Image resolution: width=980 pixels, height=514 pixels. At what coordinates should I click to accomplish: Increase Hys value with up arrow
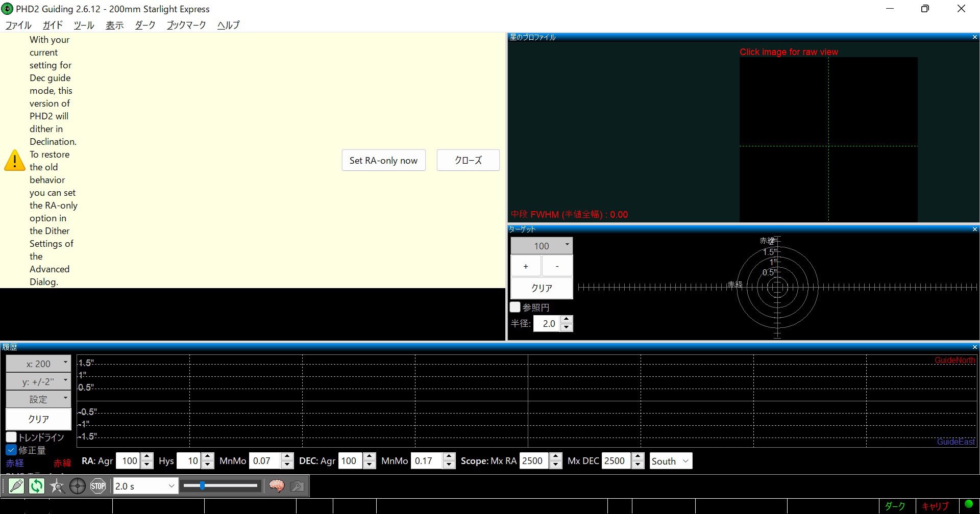(208, 457)
